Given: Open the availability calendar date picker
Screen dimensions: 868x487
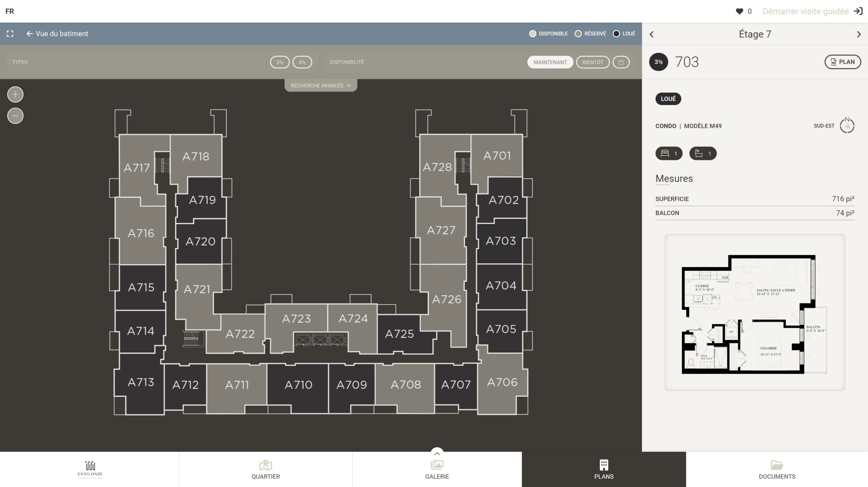Looking at the screenshot, I should (621, 62).
